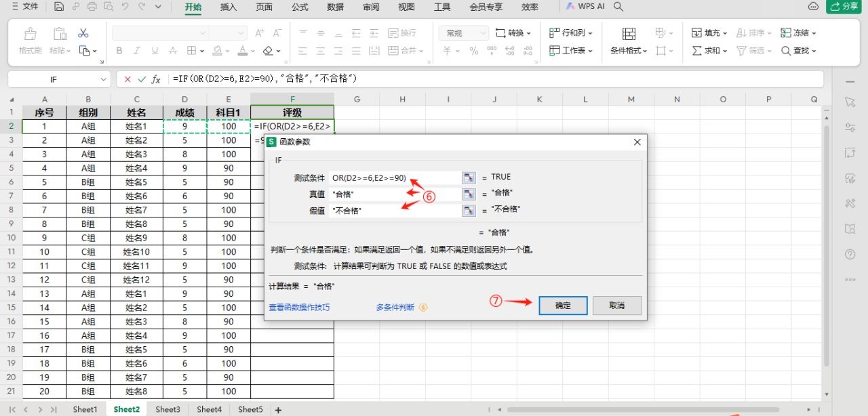Viewport: 868px width, 416px height.
Task: Toggle Underline formatting
Action: tap(155, 50)
